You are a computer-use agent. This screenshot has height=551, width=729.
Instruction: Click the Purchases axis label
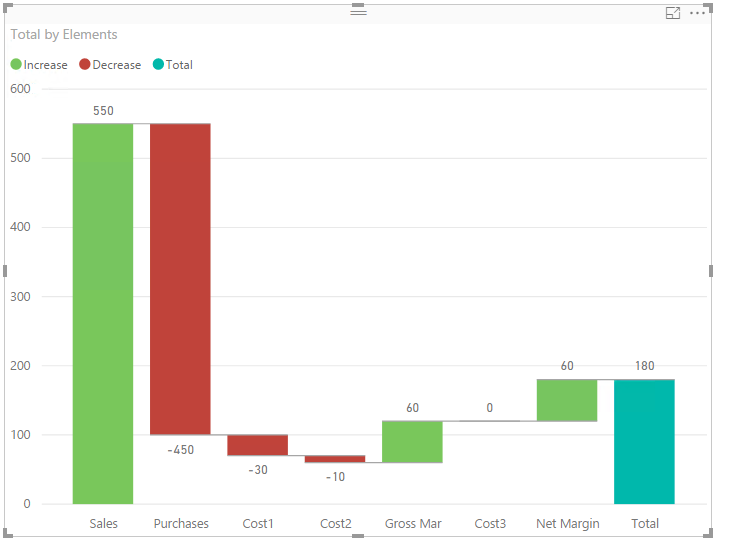click(x=181, y=524)
